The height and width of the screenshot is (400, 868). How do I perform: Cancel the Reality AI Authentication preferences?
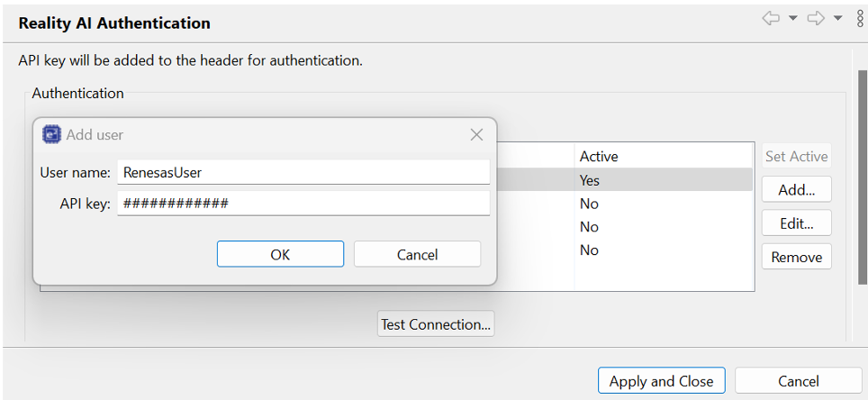pos(799,381)
